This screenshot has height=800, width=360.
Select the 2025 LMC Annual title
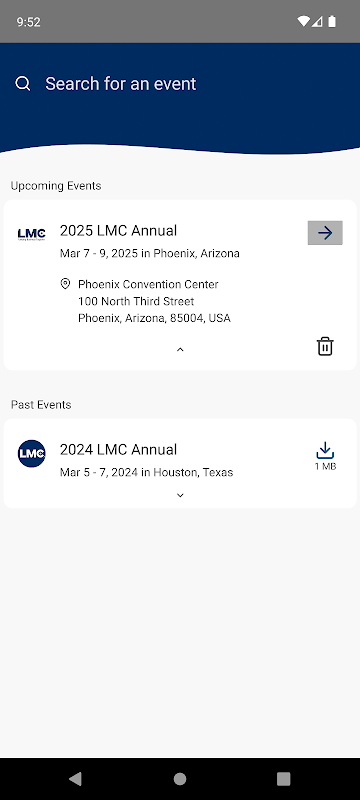pos(118,231)
